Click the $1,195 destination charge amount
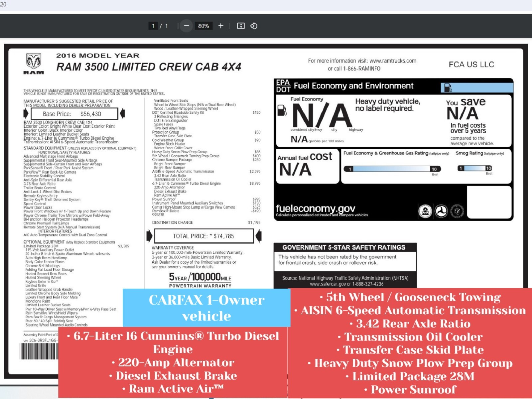This screenshot has width=532, height=399. coord(254,222)
